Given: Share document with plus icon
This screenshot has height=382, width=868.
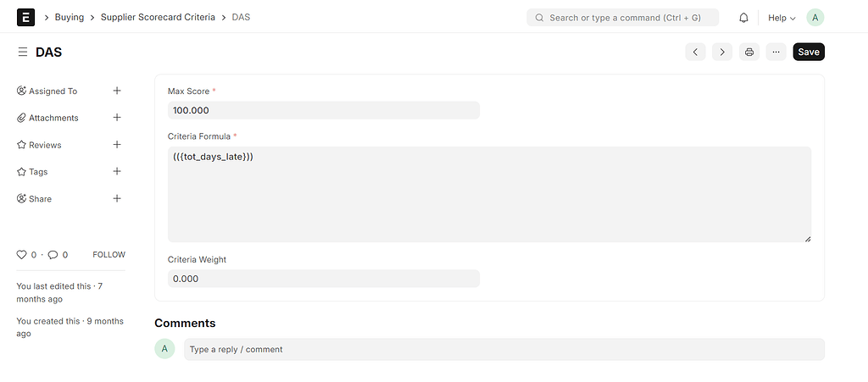Looking at the screenshot, I should tap(117, 198).
